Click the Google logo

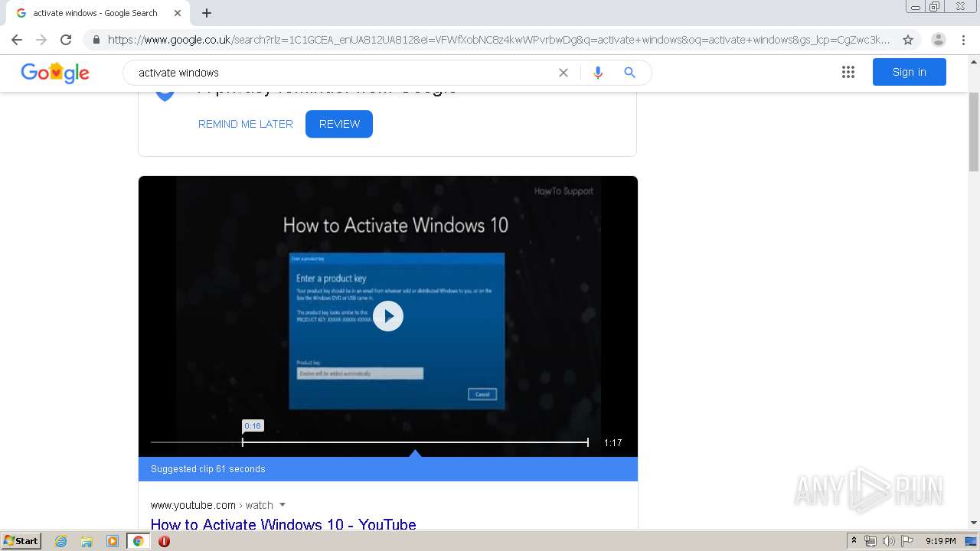click(x=55, y=73)
